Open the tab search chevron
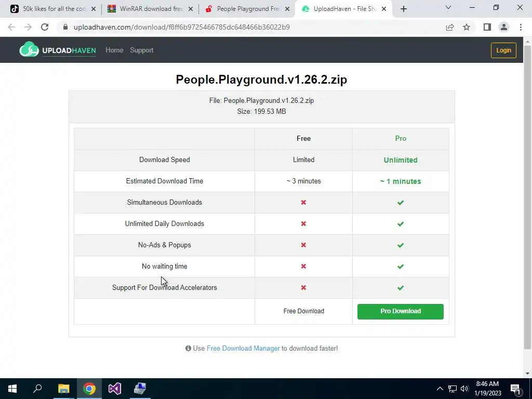Screen dimensions: 532x399 click(x=448, y=7)
